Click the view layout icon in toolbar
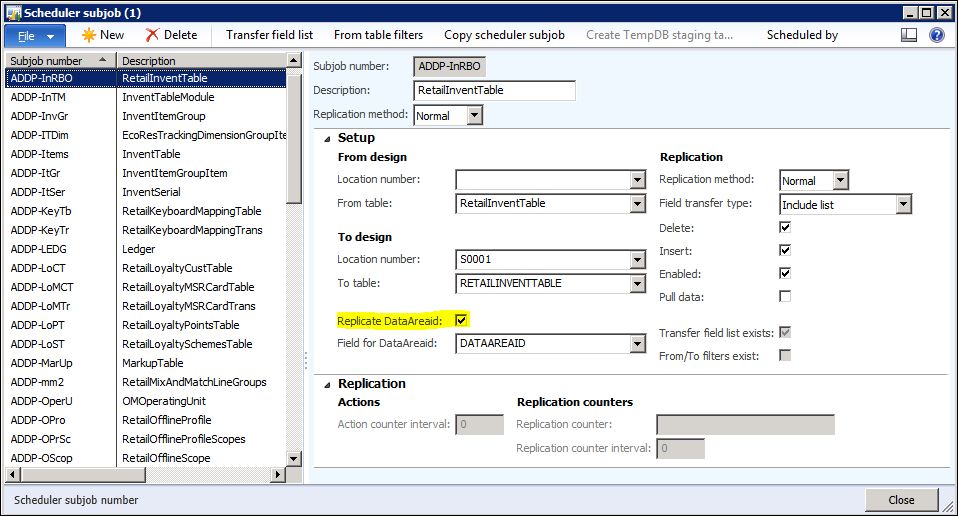This screenshot has height=516, width=958. point(909,35)
